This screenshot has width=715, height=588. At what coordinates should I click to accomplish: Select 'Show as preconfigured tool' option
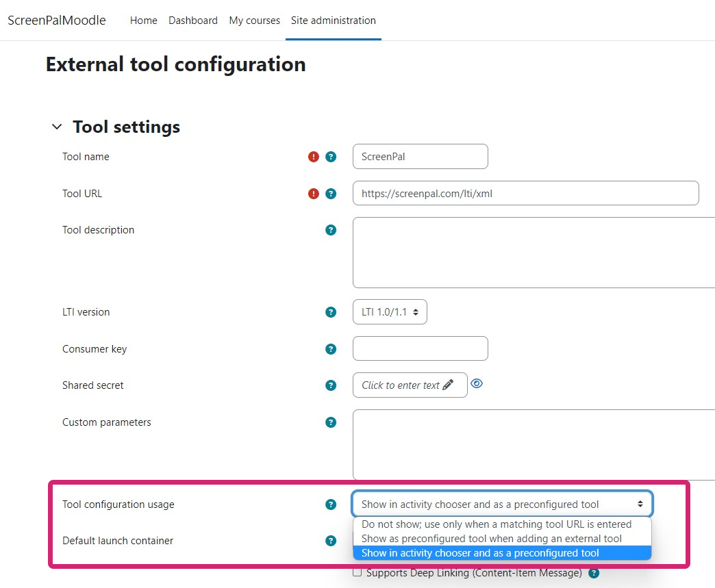click(x=502, y=539)
